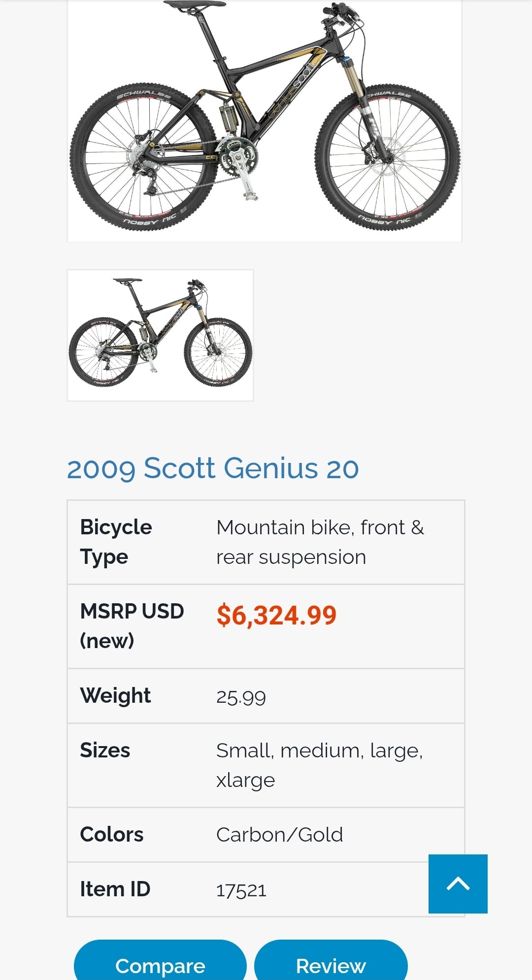Click the Sizes row label
532x980 pixels.
pos(105,751)
